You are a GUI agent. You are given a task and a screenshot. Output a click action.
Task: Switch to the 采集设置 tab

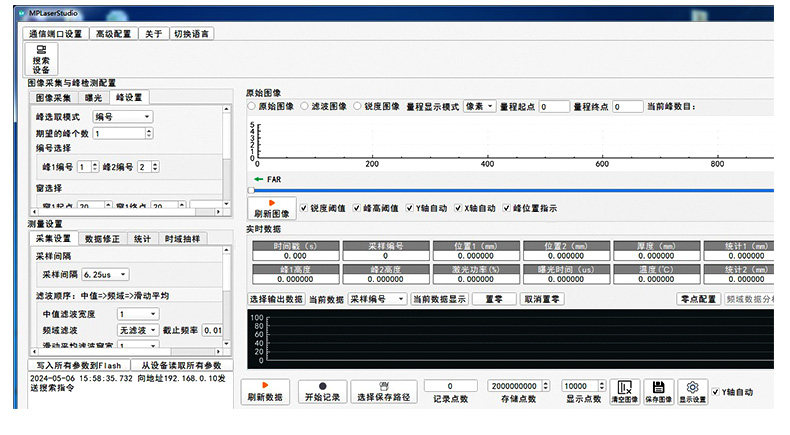pos(53,238)
